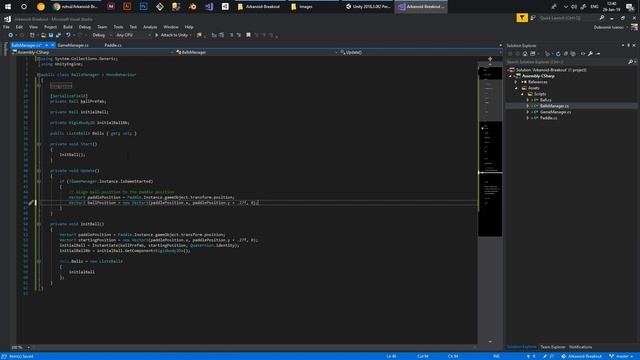Open the Update() member navigation dropdown

click(x=420, y=52)
